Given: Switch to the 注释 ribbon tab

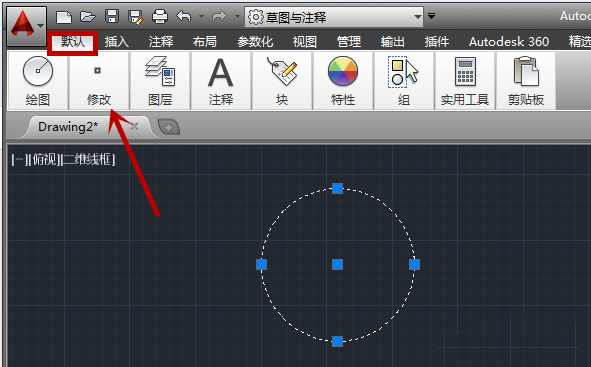Looking at the screenshot, I should [x=161, y=41].
